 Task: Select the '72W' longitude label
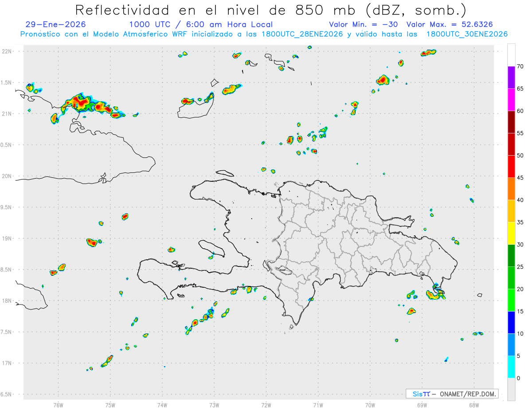[266, 405]
